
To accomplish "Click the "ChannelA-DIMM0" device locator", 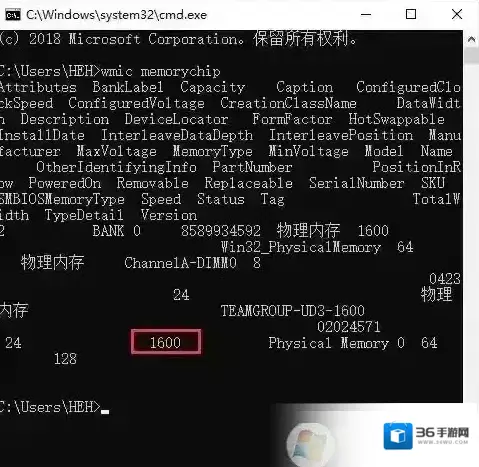I will [x=181, y=263].
